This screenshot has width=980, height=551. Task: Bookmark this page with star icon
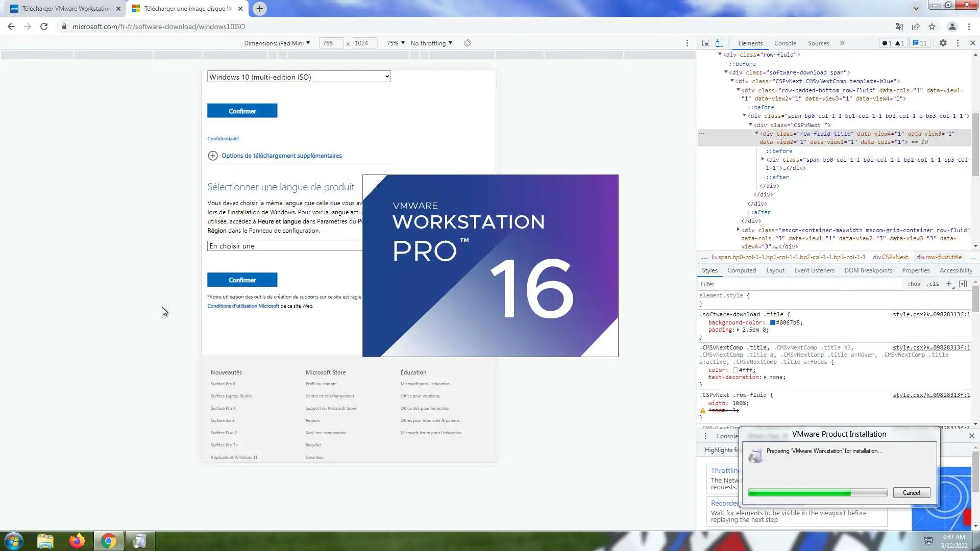[x=932, y=27]
